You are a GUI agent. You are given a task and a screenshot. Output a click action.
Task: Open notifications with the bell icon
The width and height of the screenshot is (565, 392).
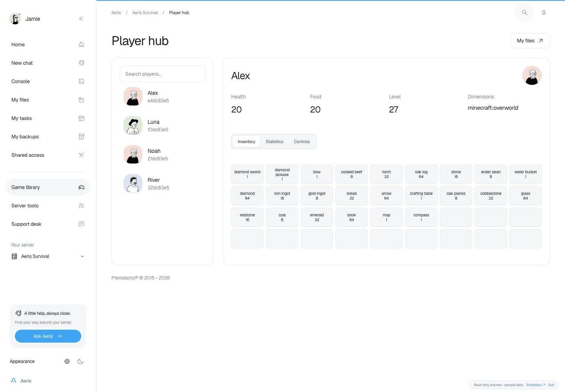tap(544, 13)
